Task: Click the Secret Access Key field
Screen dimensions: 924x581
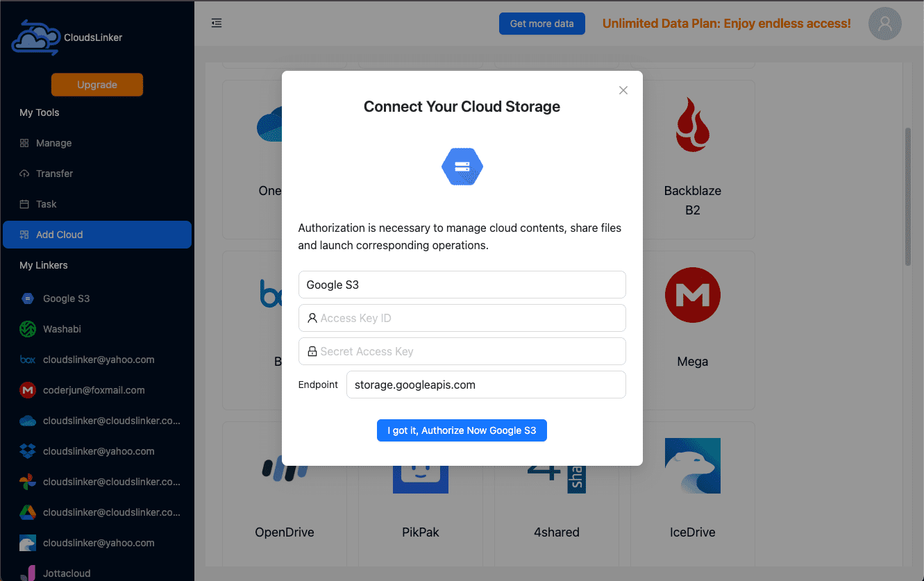Action: tap(462, 351)
